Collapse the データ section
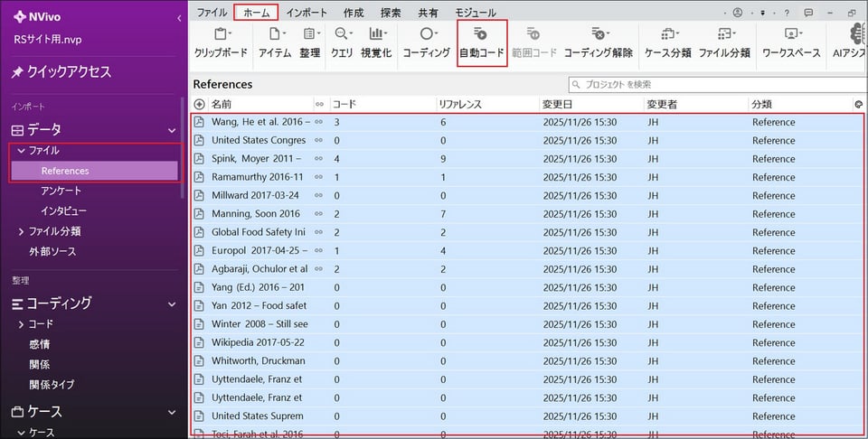Viewport: 868px width, 439px height. [172, 130]
